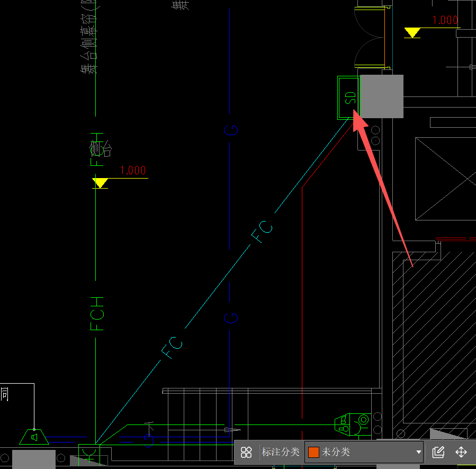The image size is (476, 469).
Task: Click the lower blue G wire label
Action: pyautogui.click(x=231, y=318)
